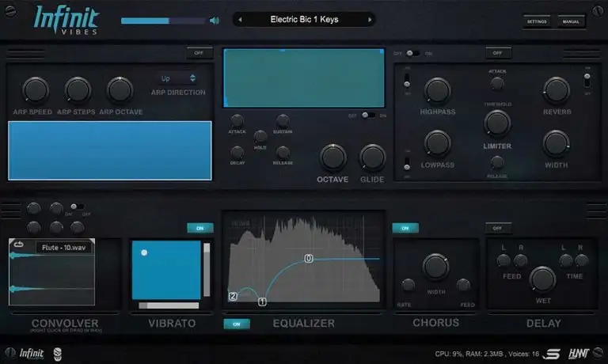Screen dimensions: 608x364
Task: Click the delay right TIME knob
Action: click(581, 260)
